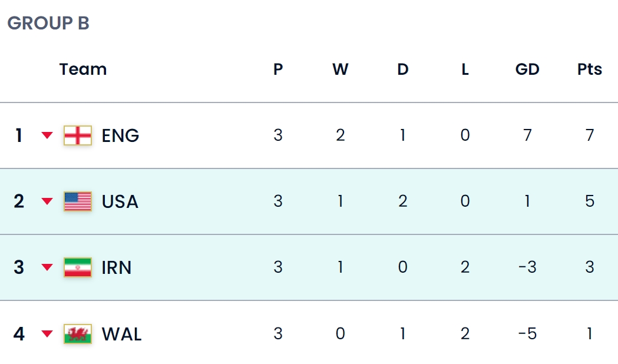Screen dimensions: 618x364
Task: Click the GD column header
Action: [527, 70]
